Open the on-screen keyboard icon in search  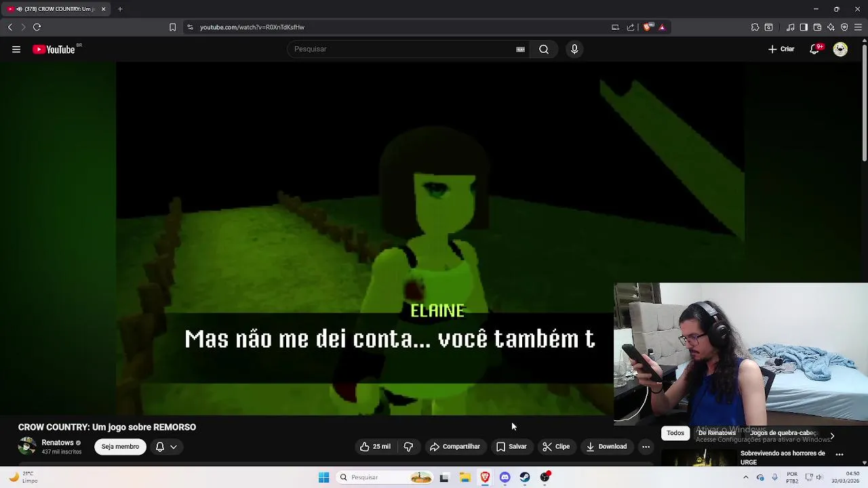[x=520, y=49]
